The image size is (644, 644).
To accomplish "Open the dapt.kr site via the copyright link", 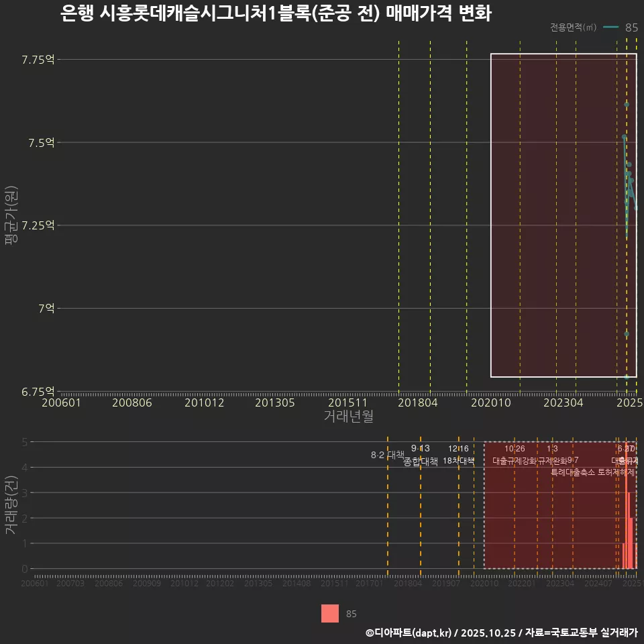I will coord(402,632).
